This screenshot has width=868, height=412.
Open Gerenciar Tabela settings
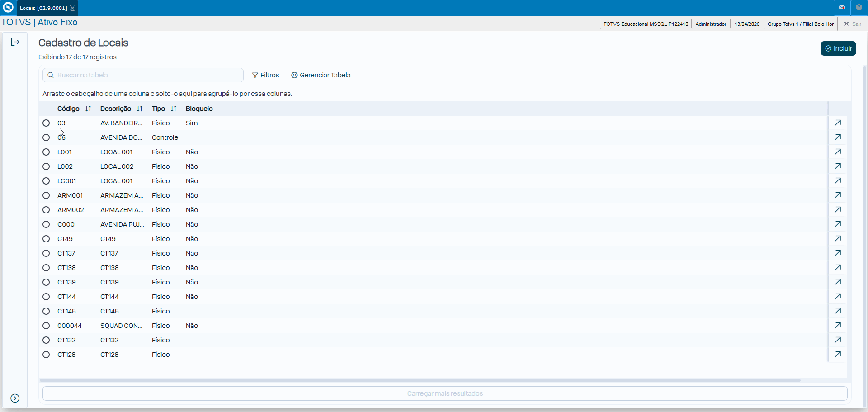[x=321, y=75]
